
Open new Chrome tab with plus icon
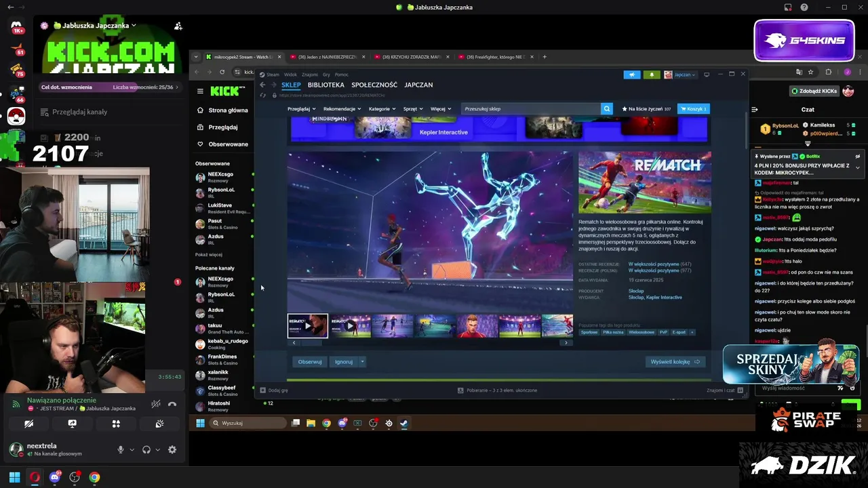545,57
